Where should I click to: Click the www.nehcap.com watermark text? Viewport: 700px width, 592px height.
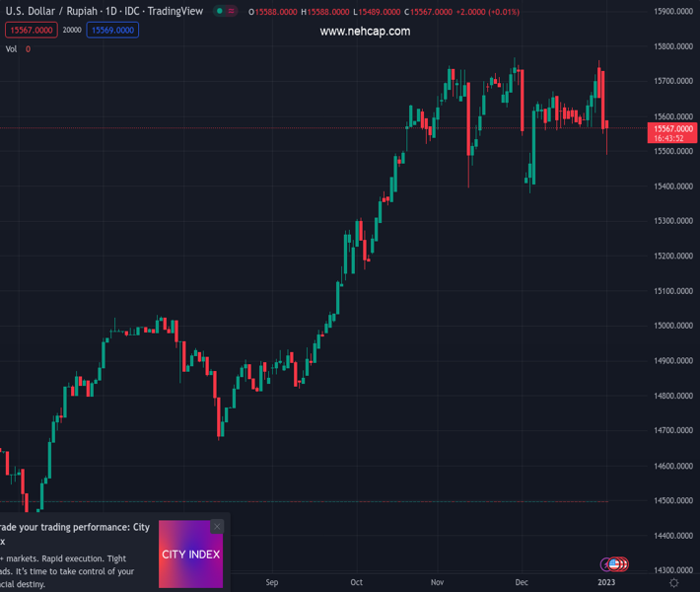(x=365, y=32)
